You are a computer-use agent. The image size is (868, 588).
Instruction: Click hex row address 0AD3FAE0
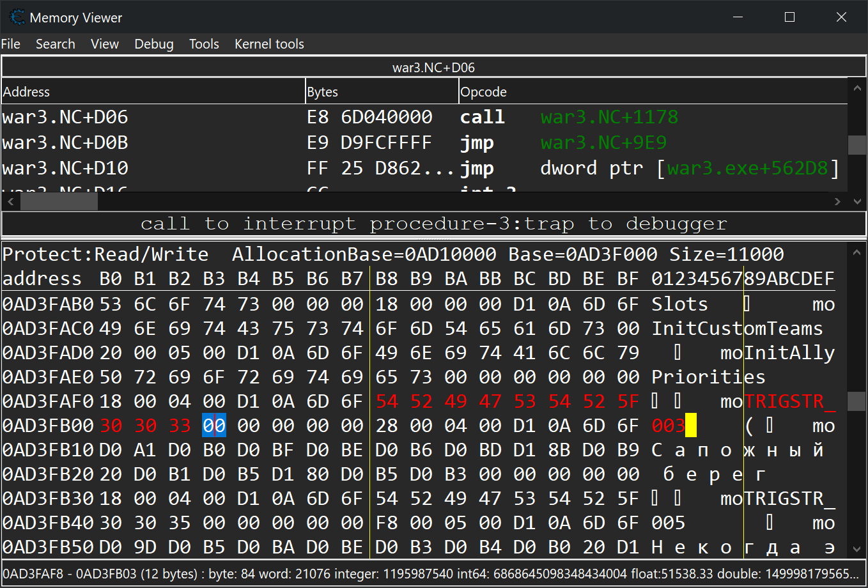(x=49, y=377)
